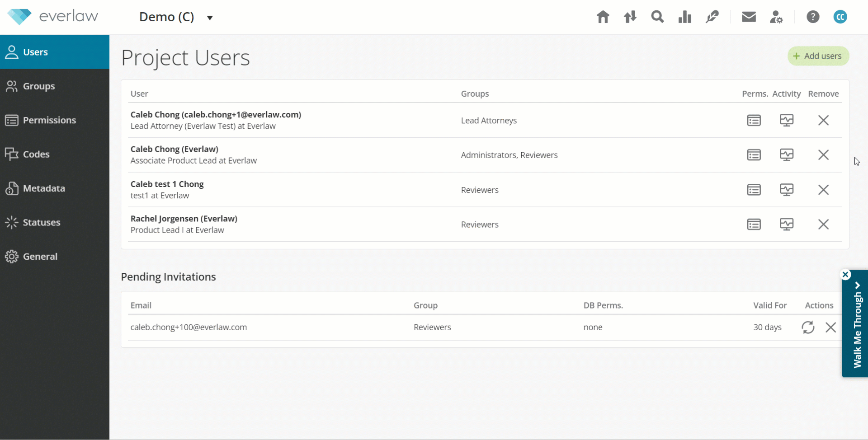Screen dimensions: 868x440
Task: Open the Metadata sidebar tab
Action: point(55,188)
